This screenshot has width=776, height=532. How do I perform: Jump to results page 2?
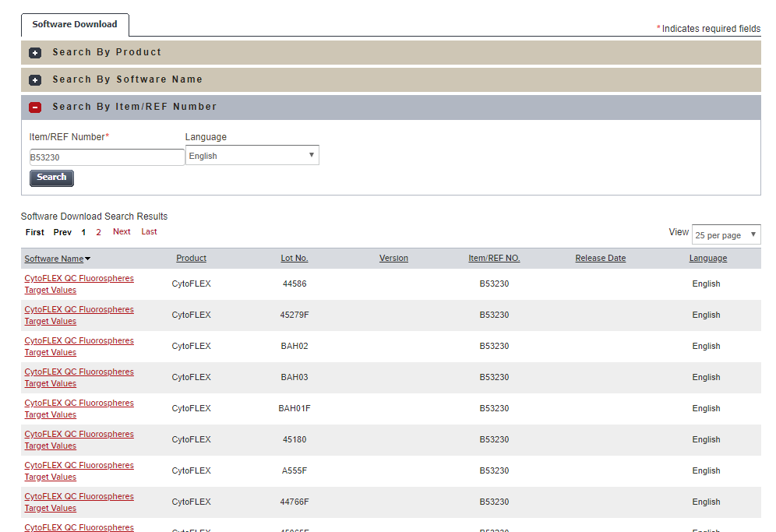coord(98,232)
